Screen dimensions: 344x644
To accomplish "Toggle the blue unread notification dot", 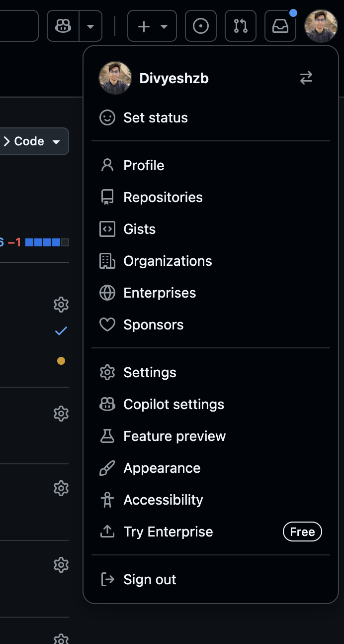I will [293, 10].
